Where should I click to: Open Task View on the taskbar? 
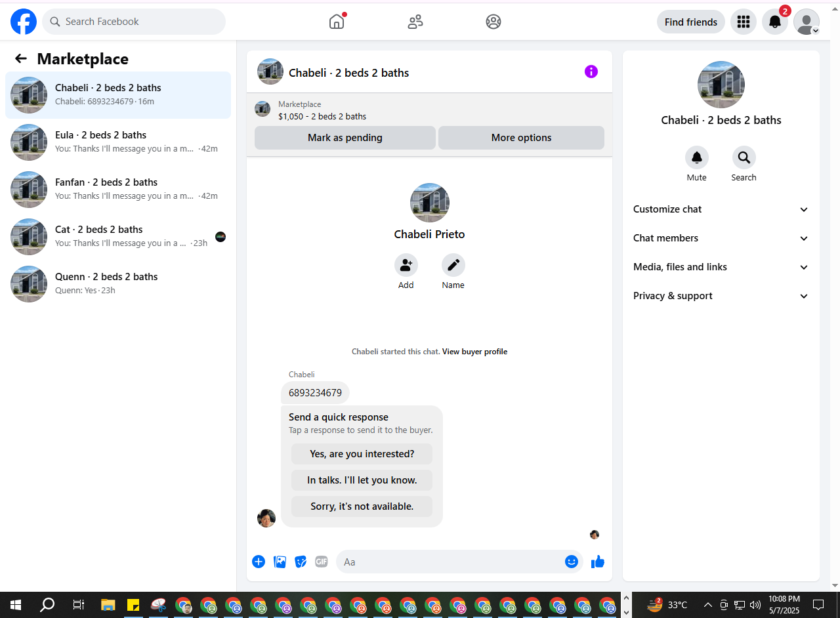click(78, 605)
